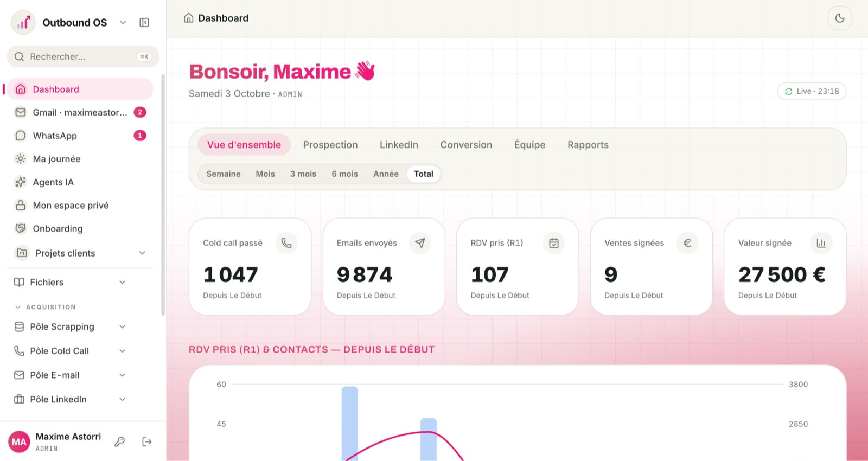Image resolution: width=868 pixels, height=461 pixels.
Task: Select Semaine period filter
Action: point(224,174)
